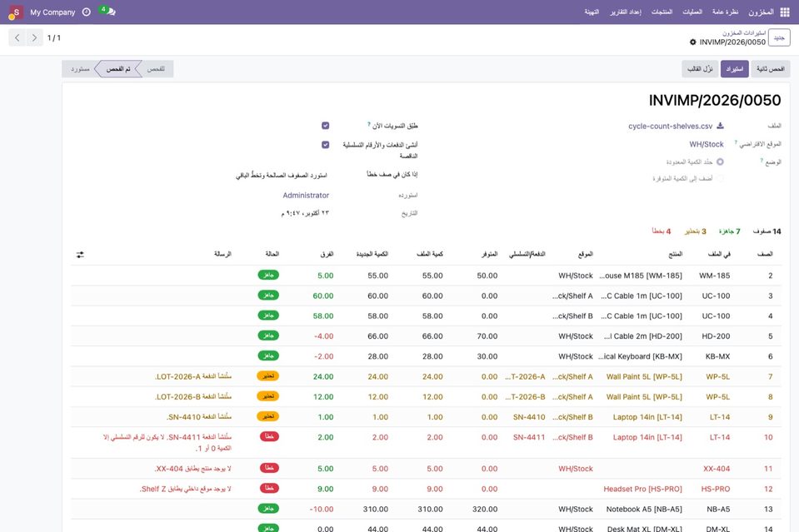Open the apps grid menu icon
Image resolution: width=799 pixels, height=532 pixels.
pos(785,12)
